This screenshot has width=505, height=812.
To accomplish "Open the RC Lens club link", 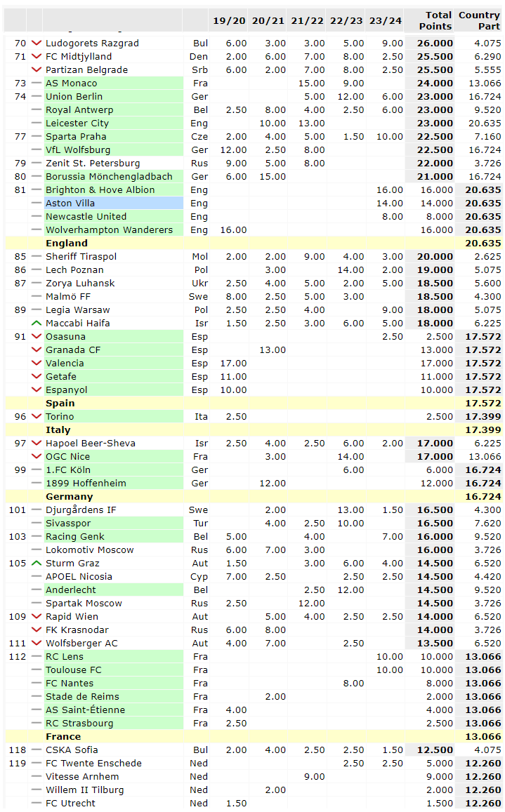I will point(65,656).
